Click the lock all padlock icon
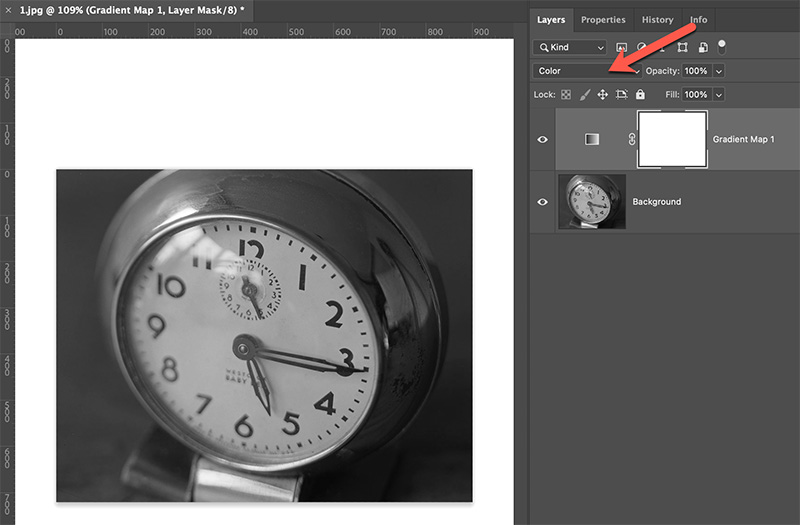Screen dimensions: 800x525 tap(640, 95)
